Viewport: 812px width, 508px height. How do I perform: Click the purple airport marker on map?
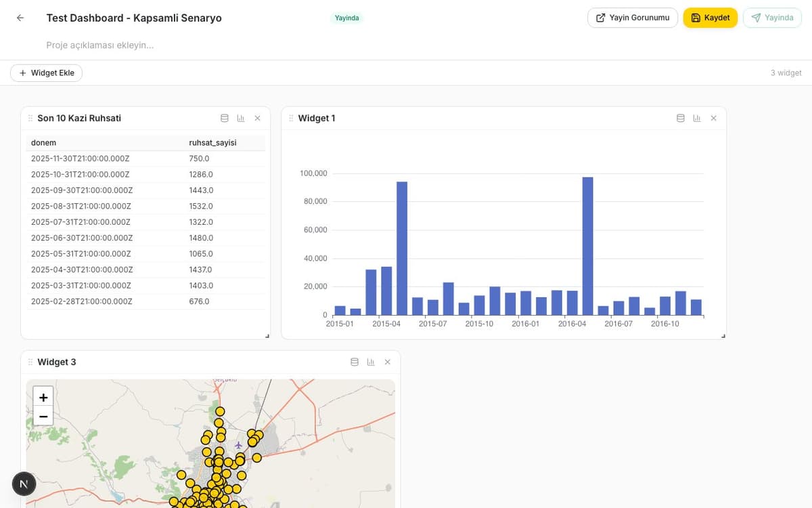pyautogui.click(x=238, y=445)
